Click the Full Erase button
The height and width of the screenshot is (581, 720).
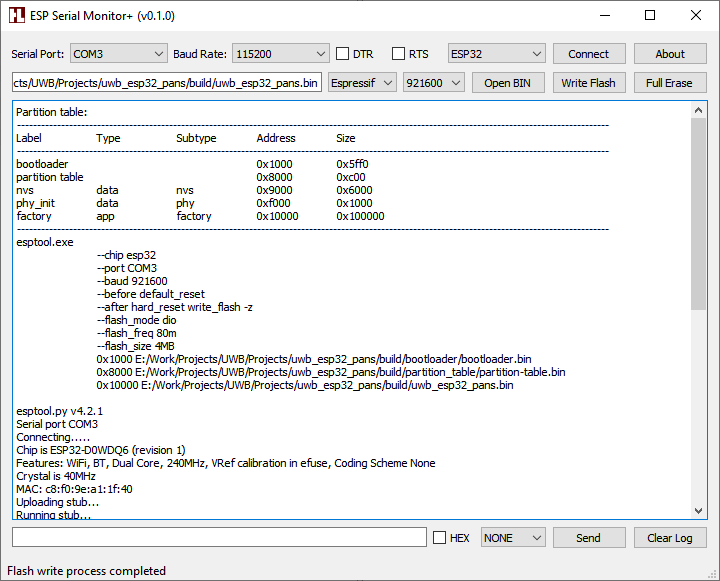669,83
